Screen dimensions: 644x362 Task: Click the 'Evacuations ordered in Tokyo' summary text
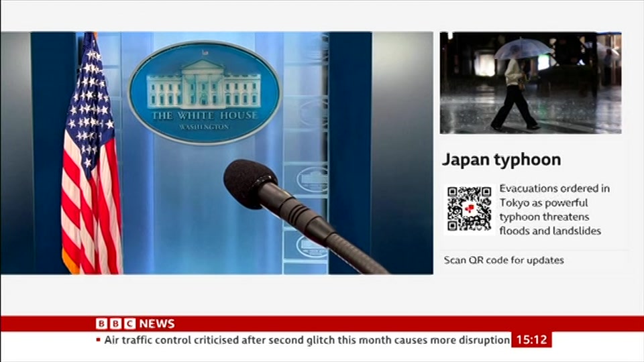(x=554, y=210)
